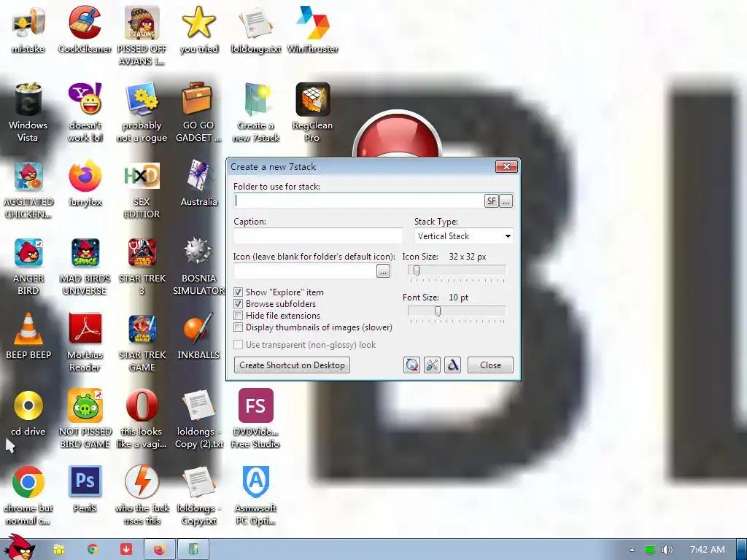Click Create Shortcut on Desktop button

(x=292, y=365)
